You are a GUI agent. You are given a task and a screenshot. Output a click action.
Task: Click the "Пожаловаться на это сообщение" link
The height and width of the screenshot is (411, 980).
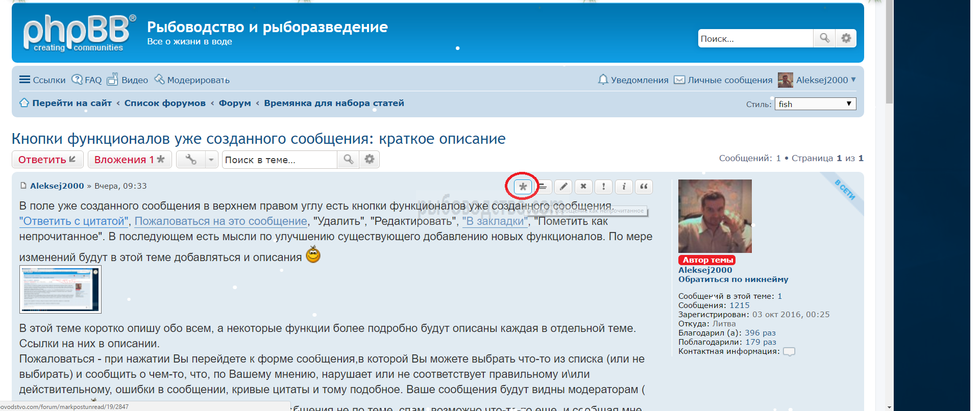(220, 221)
